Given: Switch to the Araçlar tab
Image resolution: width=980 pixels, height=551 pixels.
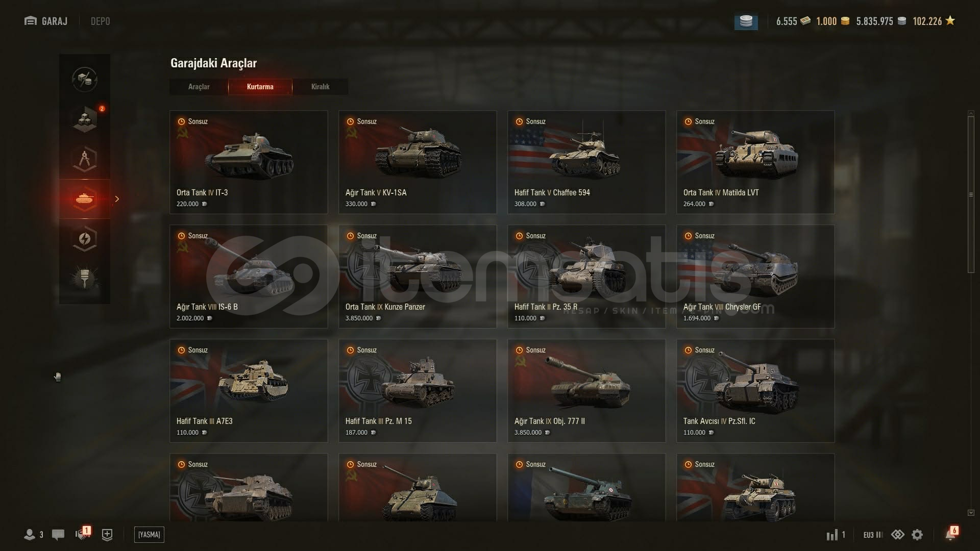Looking at the screenshot, I should tap(199, 87).
